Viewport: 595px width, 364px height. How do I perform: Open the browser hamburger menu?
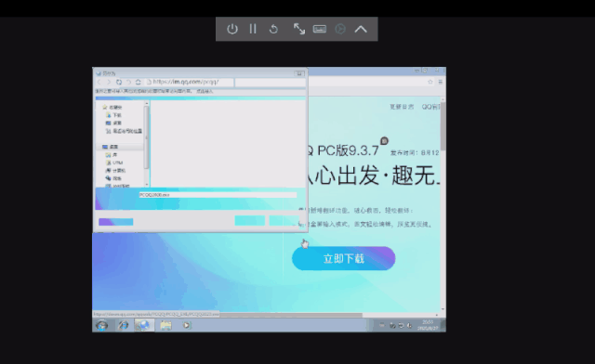click(440, 82)
